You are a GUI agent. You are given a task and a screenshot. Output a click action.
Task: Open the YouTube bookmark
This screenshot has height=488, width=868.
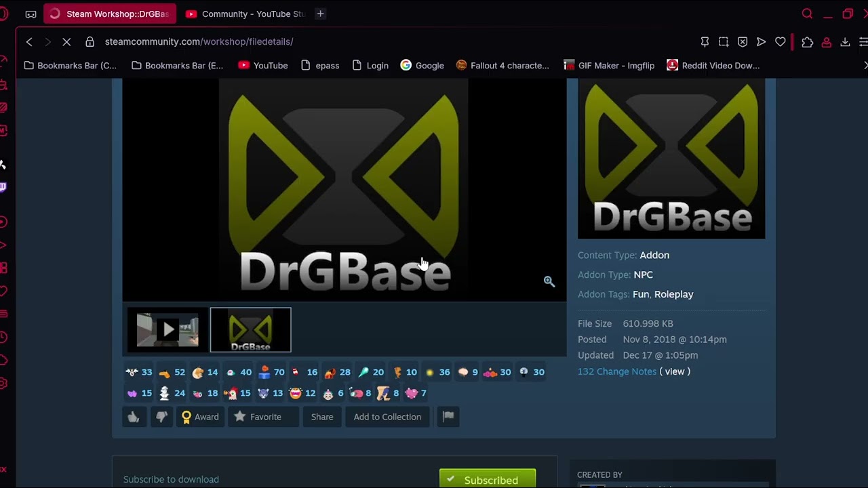point(263,66)
